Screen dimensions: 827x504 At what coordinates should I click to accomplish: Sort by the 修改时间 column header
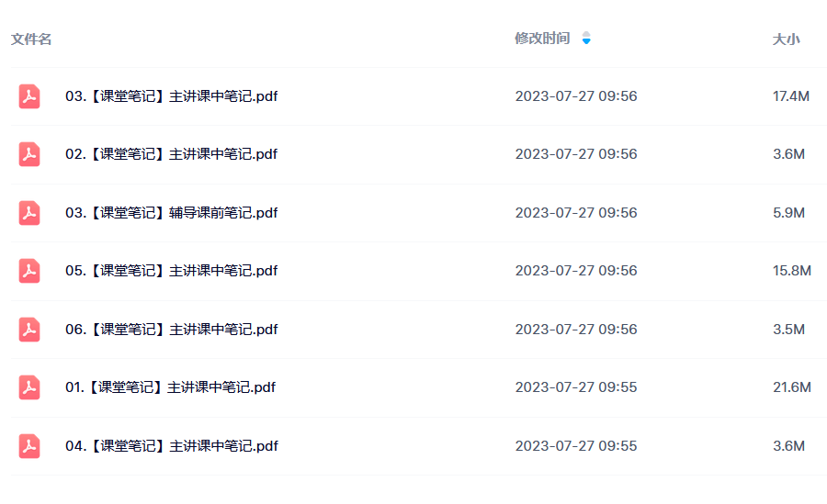click(542, 39)
